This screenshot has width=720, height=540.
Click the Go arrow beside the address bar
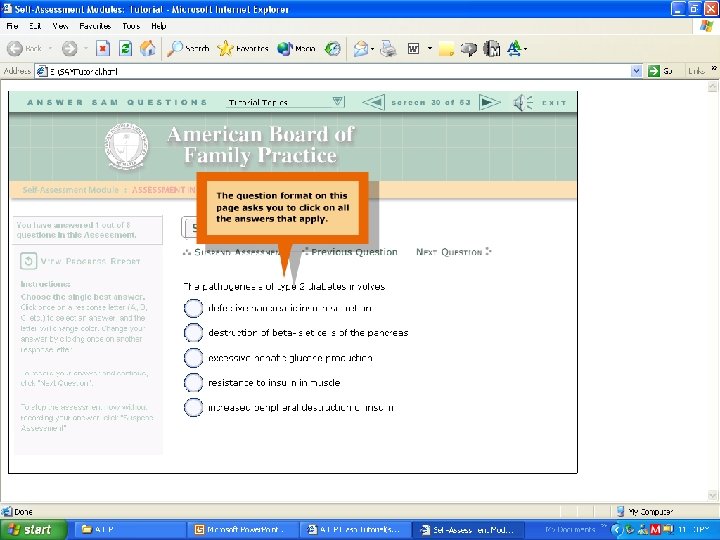[653, 71]
